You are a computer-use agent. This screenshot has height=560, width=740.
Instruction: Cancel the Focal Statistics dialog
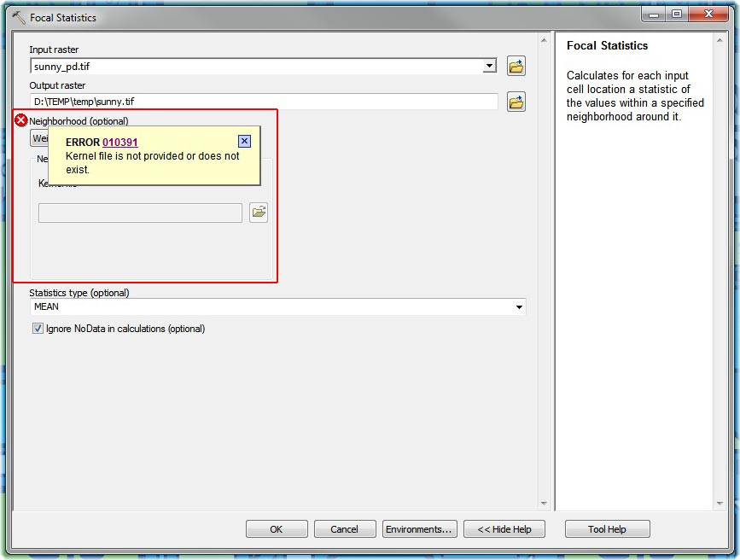tap(345, 528)
